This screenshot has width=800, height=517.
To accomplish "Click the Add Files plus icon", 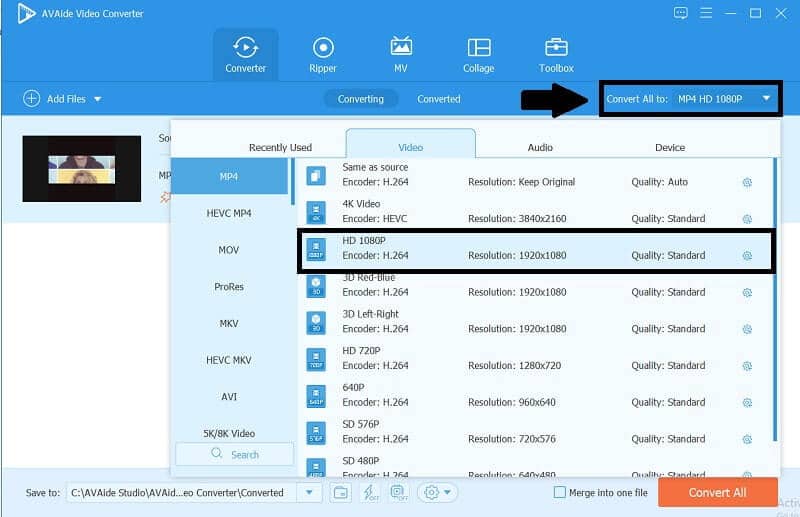I will [x=32, y=99].
